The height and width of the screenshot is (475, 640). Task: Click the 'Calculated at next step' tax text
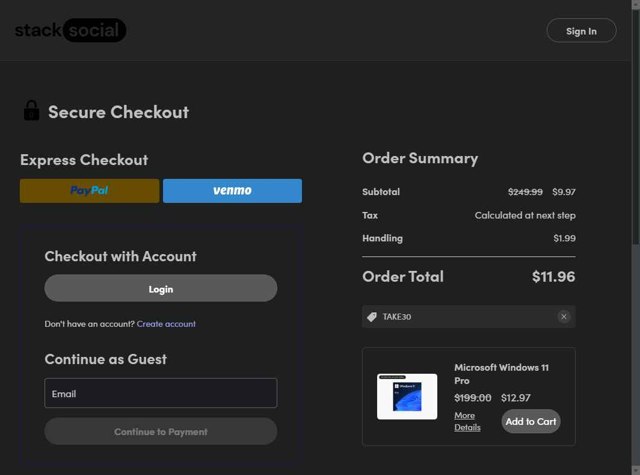coord(525,215)
